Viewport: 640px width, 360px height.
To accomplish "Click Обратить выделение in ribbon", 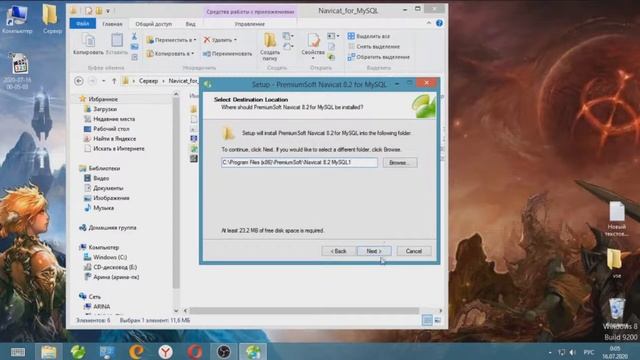I will coord(378,57).
